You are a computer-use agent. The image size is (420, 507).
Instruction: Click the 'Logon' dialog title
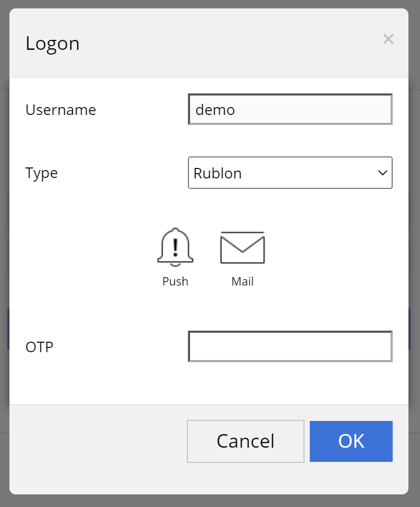click(x=52, y=43)
